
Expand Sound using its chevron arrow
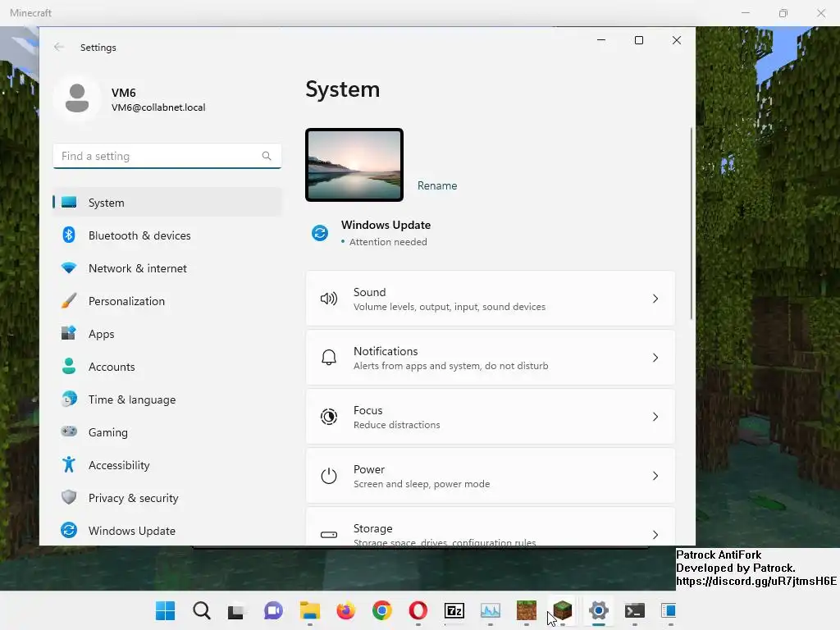click(x=655, y=299)
